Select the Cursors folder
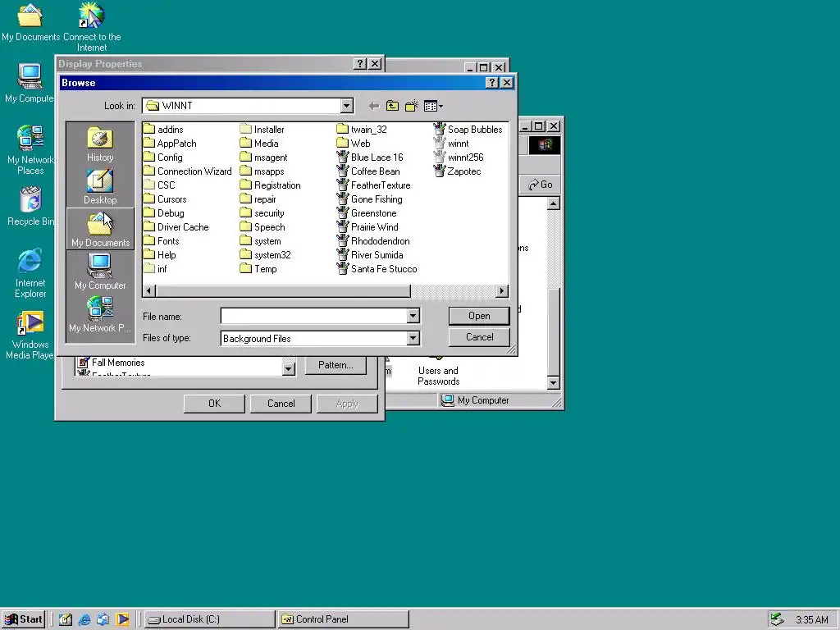 (166, 199)
